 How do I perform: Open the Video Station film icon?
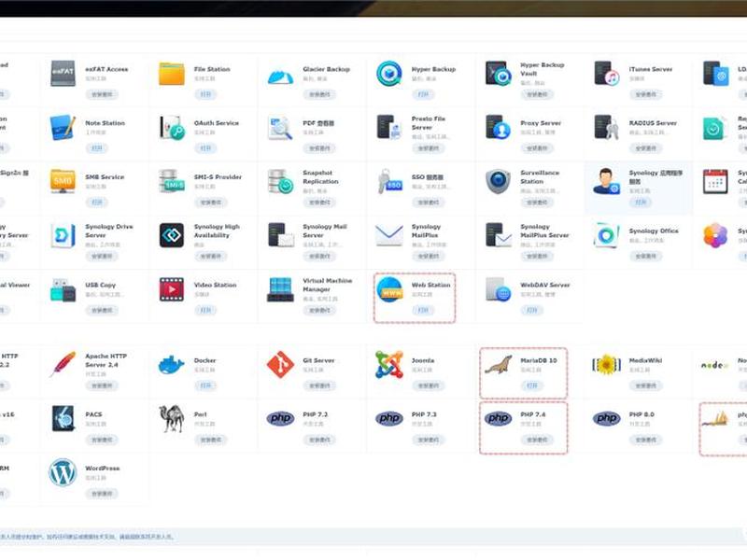tap(172, 289)
